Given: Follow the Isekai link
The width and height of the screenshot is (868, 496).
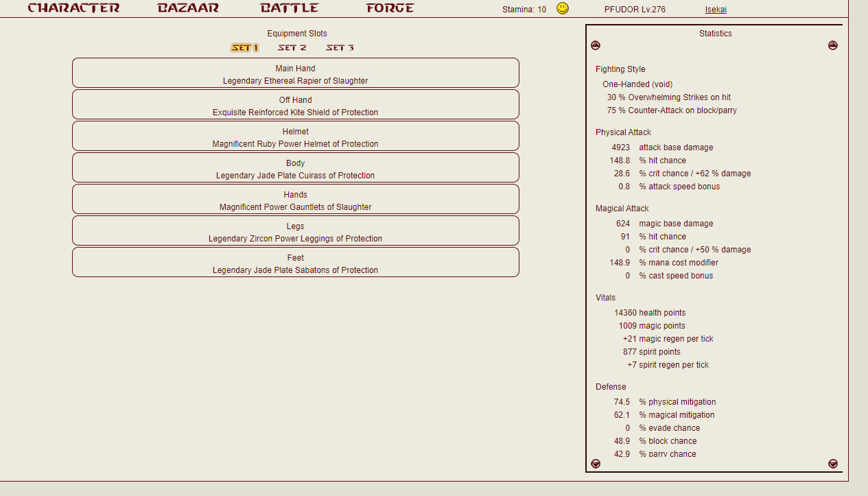Looking at the screenshot, I should pyautogui.click(x=716, y=10).
